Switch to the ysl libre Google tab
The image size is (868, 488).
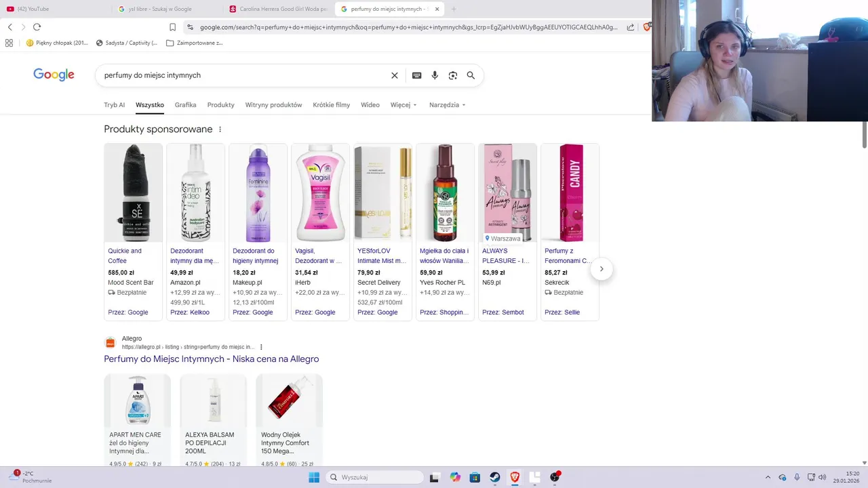click(x=166, y=9)
